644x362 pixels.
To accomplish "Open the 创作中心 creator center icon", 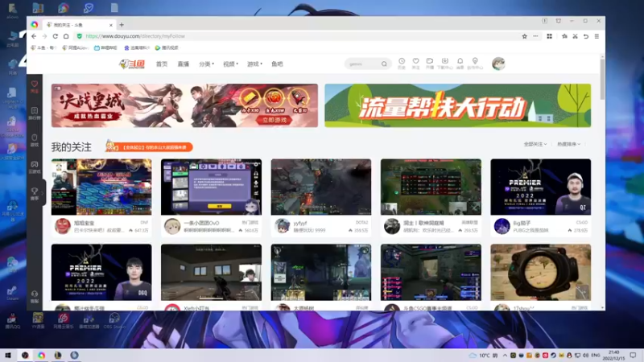I will point(475,64).
